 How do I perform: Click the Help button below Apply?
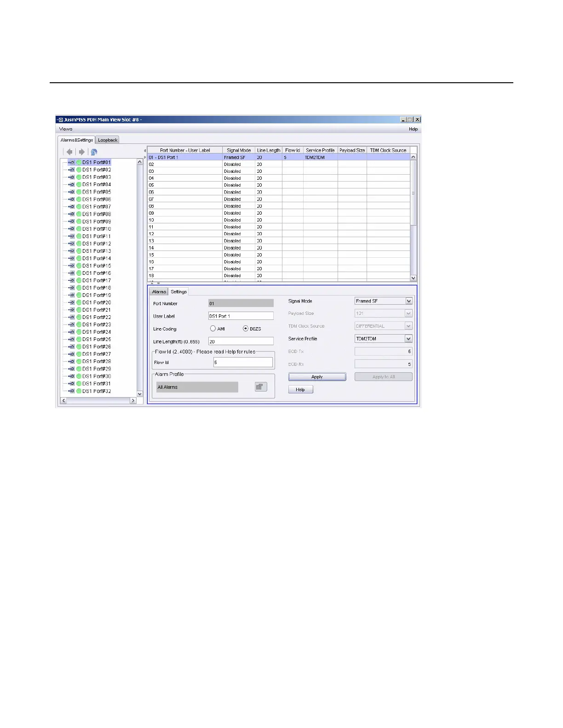point(300,390)
